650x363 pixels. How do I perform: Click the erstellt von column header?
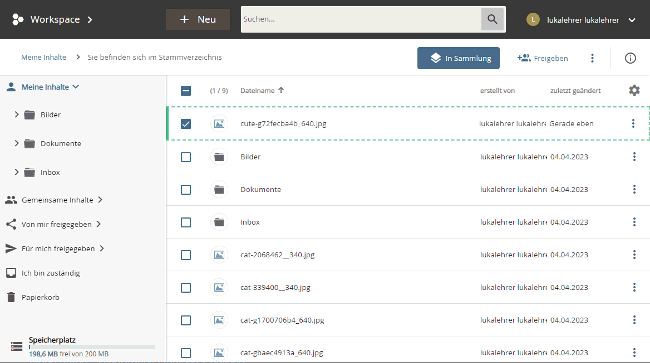(497, 90)
